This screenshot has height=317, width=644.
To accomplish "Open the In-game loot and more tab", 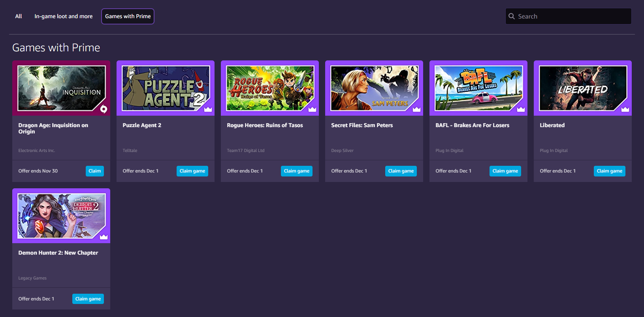I will point(64,16).
